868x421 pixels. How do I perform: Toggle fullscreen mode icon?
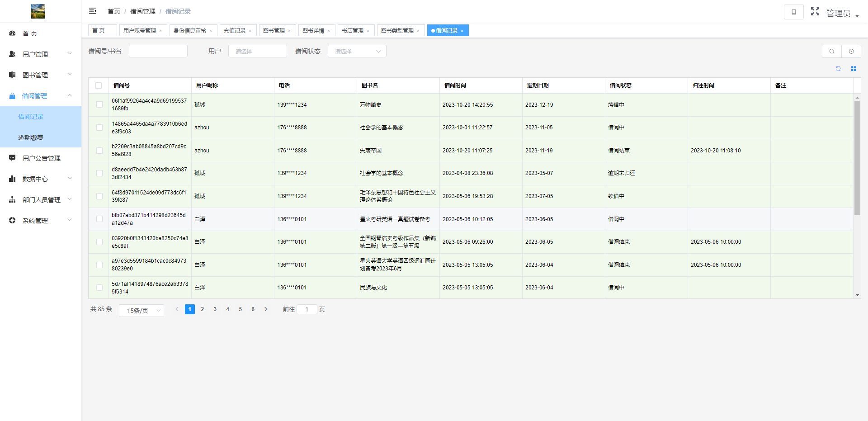[815, 12]
